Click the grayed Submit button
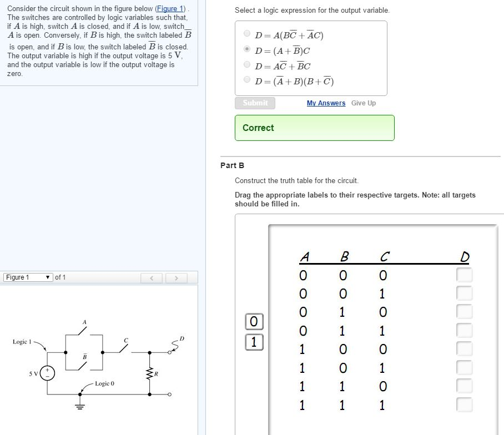 tap(255, 103)
